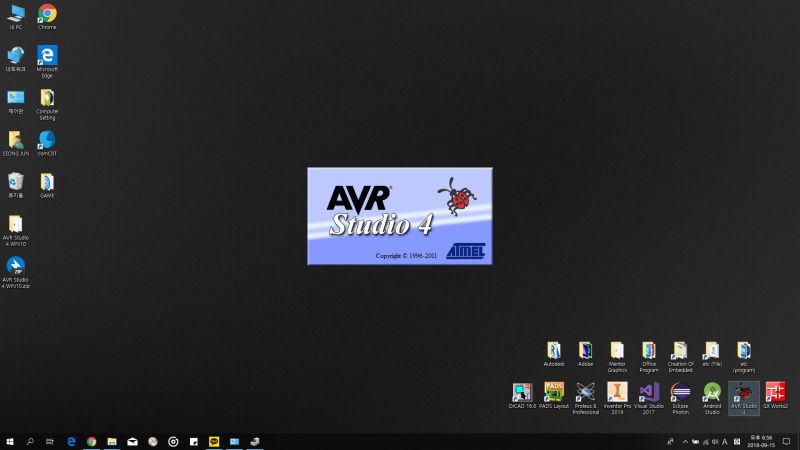Select the Network desktop icon
The height and width of the screenshot is (450, 800).
pos(15,59)
